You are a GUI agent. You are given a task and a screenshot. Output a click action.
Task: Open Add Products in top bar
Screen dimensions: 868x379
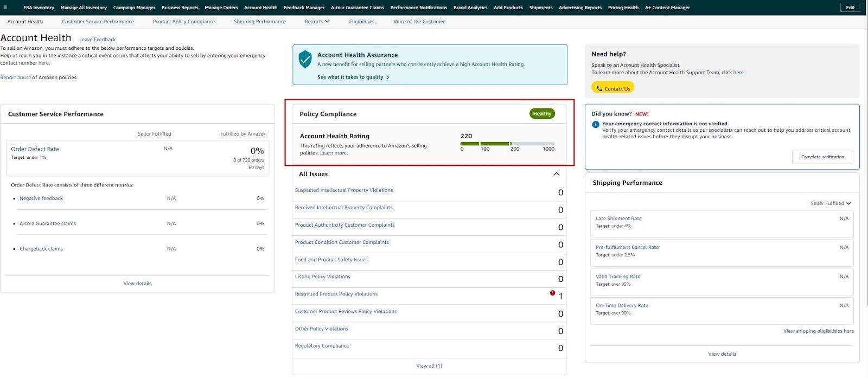(508, 8)
